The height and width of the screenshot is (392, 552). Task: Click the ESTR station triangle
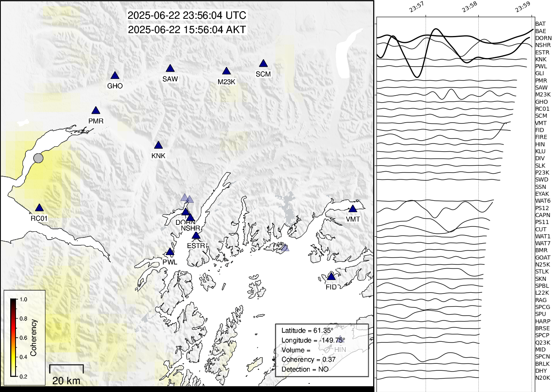(x=196, y=235)
